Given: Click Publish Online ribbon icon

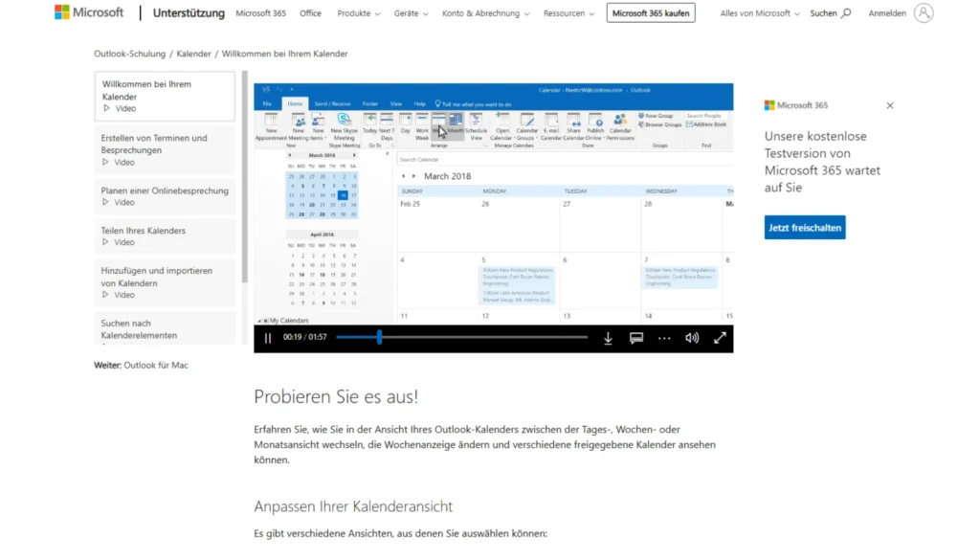Looking at the screenshot, I should coord(595,127).
